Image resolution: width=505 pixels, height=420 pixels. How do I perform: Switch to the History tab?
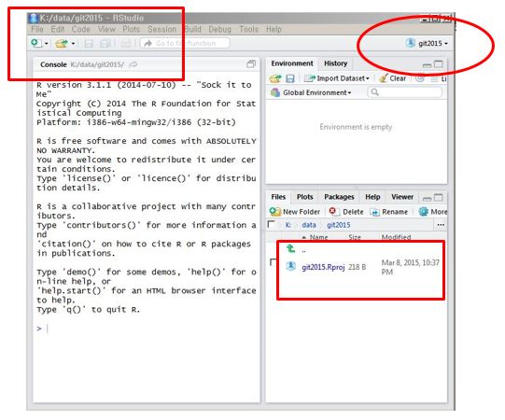click(335, 63)
